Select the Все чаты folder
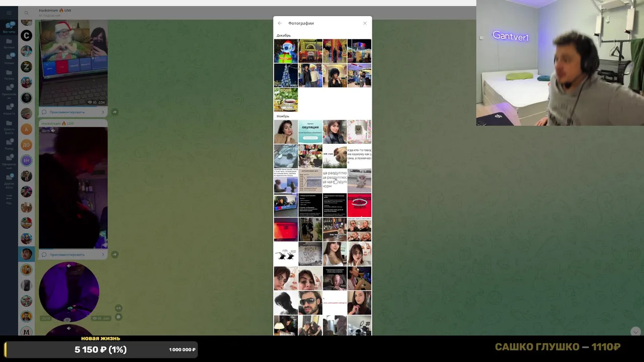Viewport: 644px width, 362px height. [x=9, y=27]
